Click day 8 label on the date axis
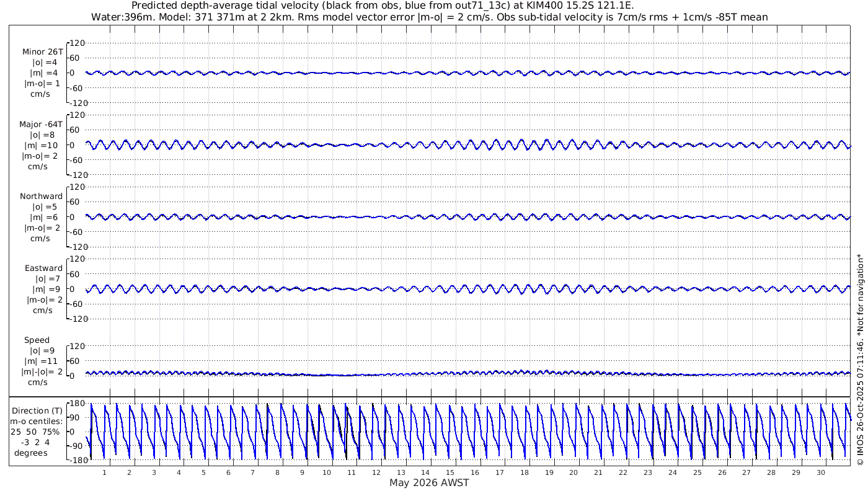 (x=278, y=472)
